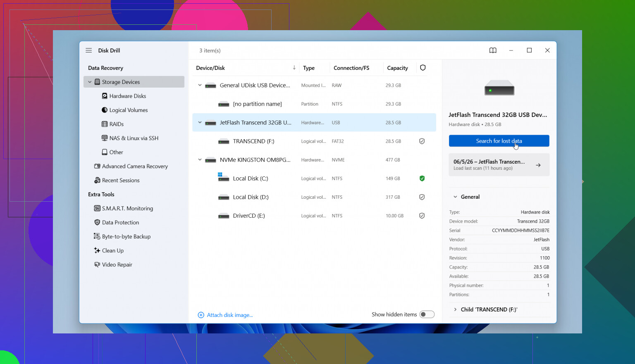Click the Hardware Disks icon in sidebar
Screen dimensions: 635x364
[105, 96]
